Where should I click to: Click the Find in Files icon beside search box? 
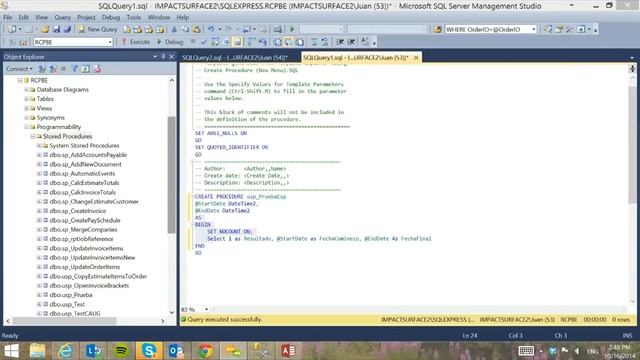tap(438, 29)
